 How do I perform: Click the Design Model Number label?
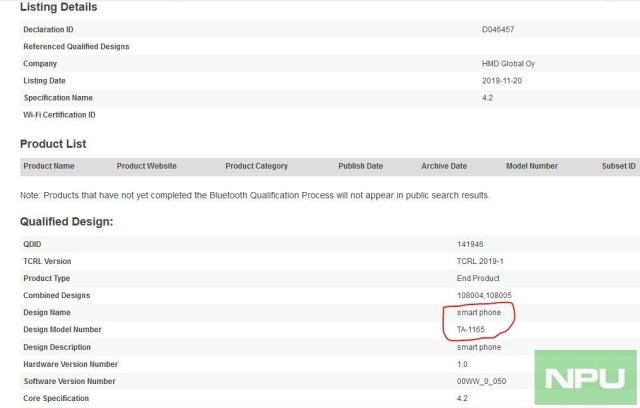click(62, 330)
